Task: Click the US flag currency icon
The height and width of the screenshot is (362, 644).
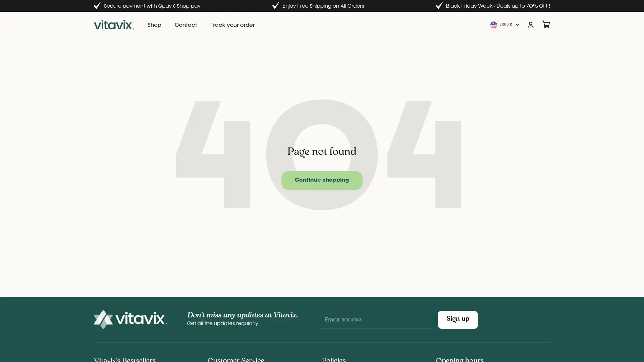Action: click(x=494, y=24)
